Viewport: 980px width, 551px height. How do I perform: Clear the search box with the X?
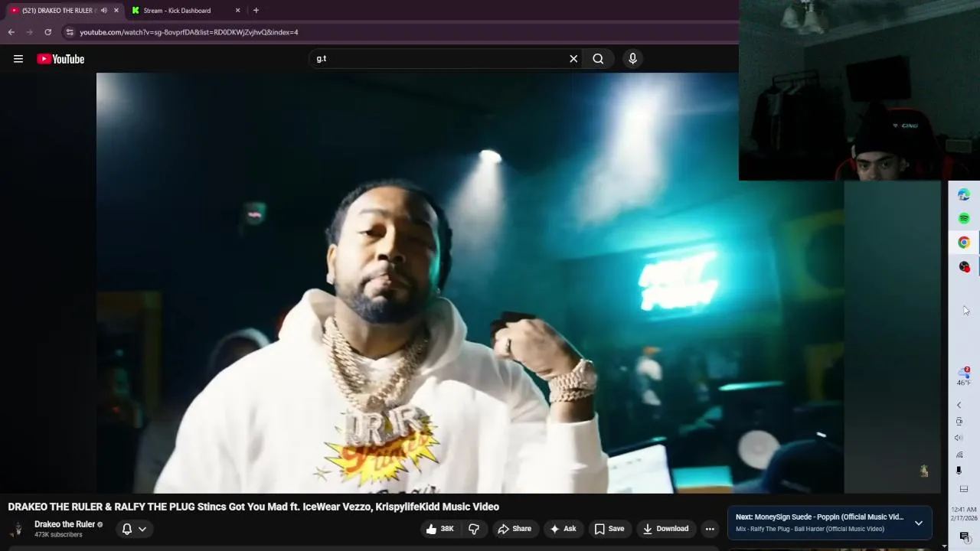tap(573, 59)
